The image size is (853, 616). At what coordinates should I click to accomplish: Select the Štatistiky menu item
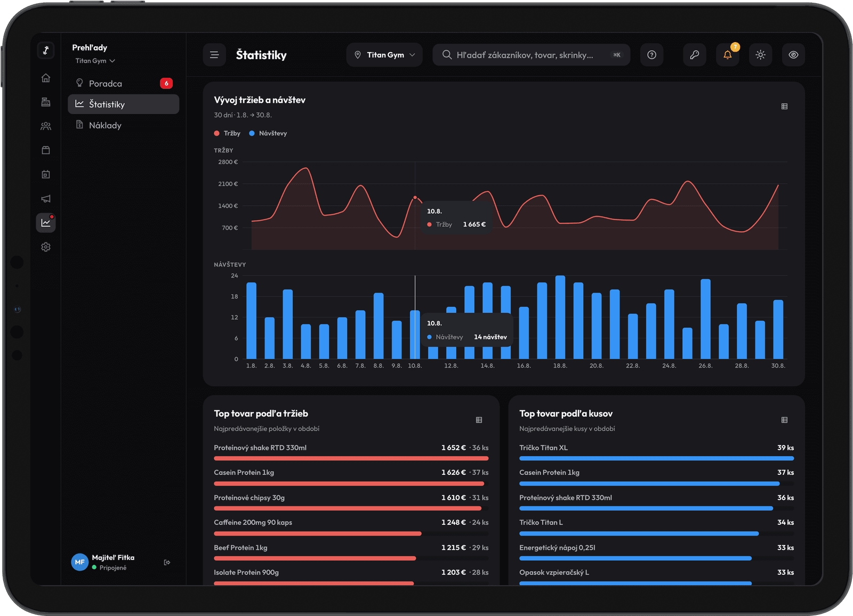pyautogui.click(x=124, y=104)
